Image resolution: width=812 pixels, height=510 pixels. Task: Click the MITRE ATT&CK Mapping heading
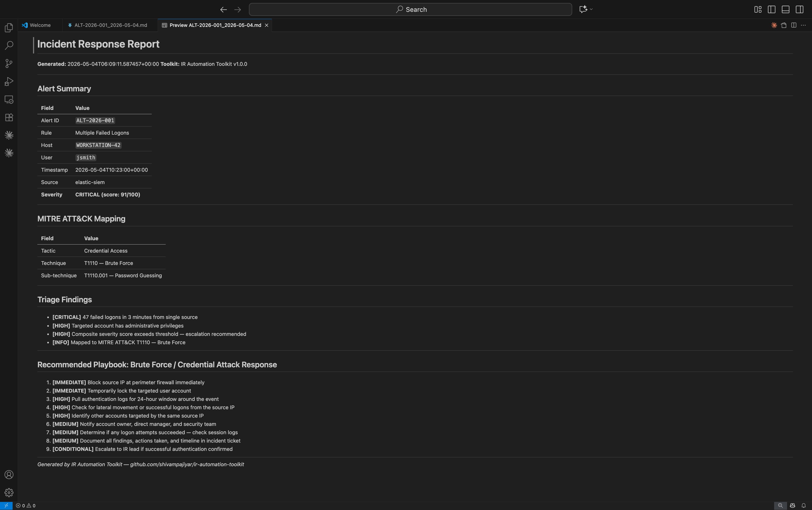tap(81, 219)
